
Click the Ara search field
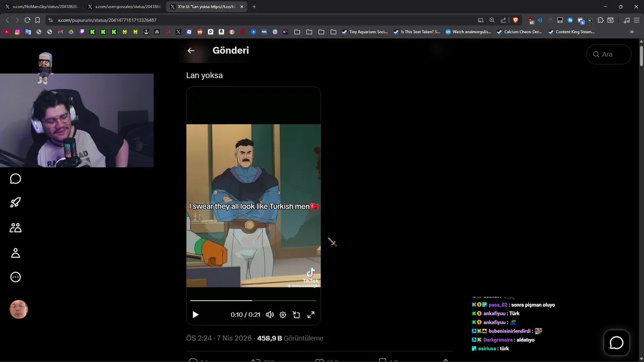pos(609,54)
